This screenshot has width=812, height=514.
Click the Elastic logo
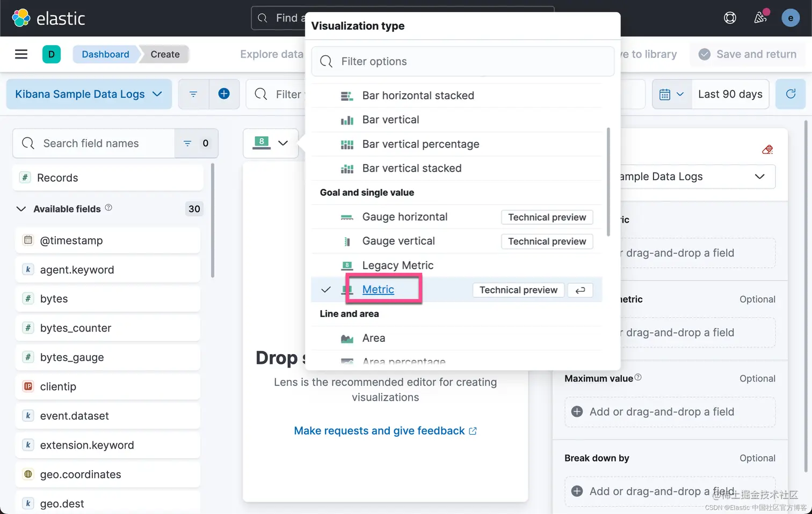pyautogui.click(x=48, y=18)
